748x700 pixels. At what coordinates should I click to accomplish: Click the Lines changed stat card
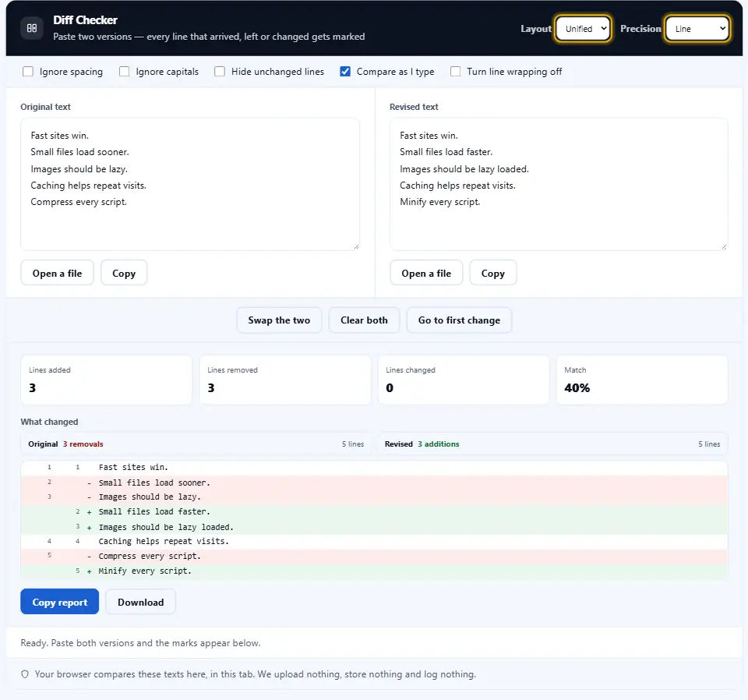click(463, 380)
